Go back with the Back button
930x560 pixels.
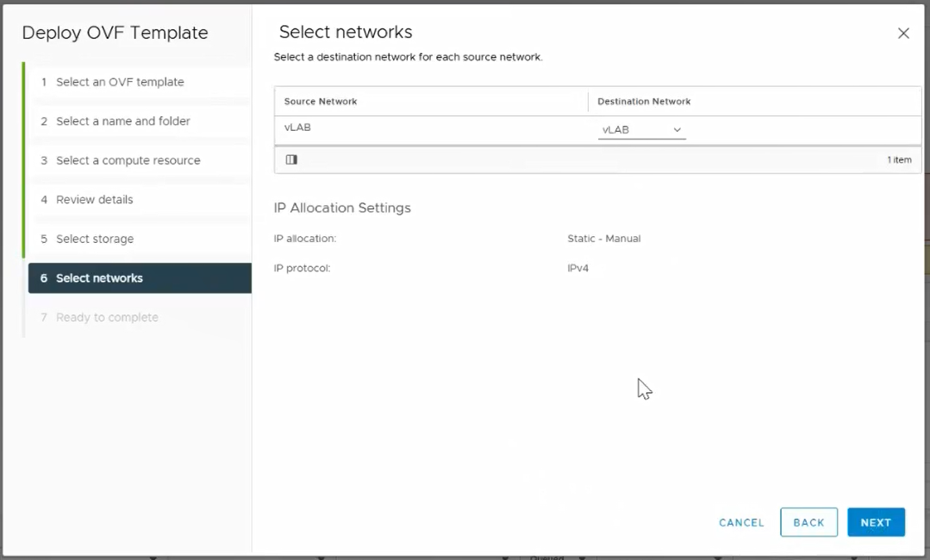(808, 522)
